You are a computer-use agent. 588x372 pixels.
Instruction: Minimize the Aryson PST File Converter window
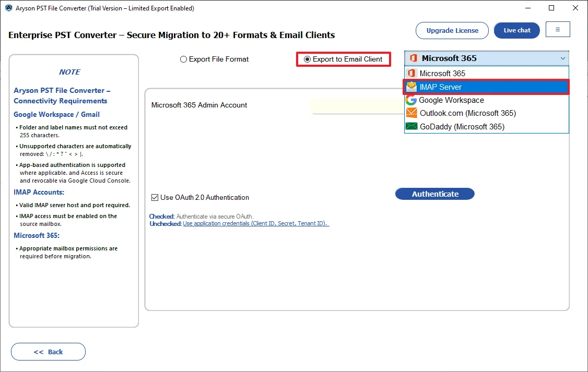tap(527, 8)
